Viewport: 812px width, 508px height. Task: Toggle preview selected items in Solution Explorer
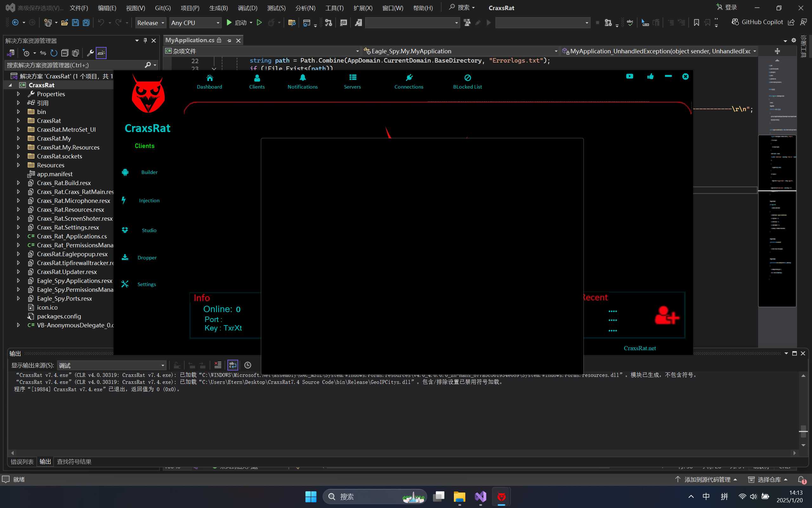pos(101,53)
